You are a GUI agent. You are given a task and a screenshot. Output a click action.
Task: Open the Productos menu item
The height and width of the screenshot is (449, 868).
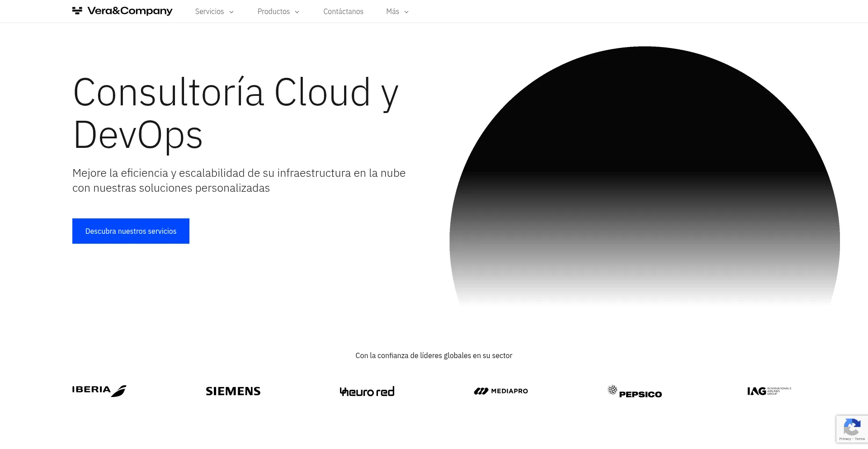[x=274, y=12]
